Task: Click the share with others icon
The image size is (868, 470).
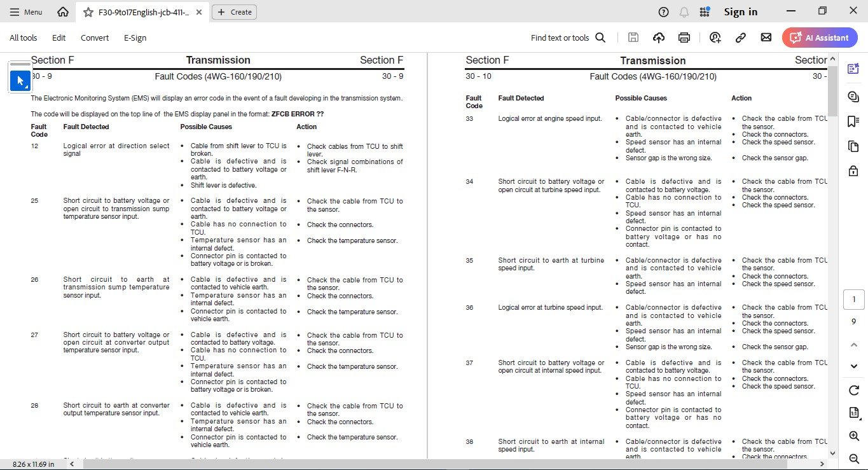Action: pos(715,38)
